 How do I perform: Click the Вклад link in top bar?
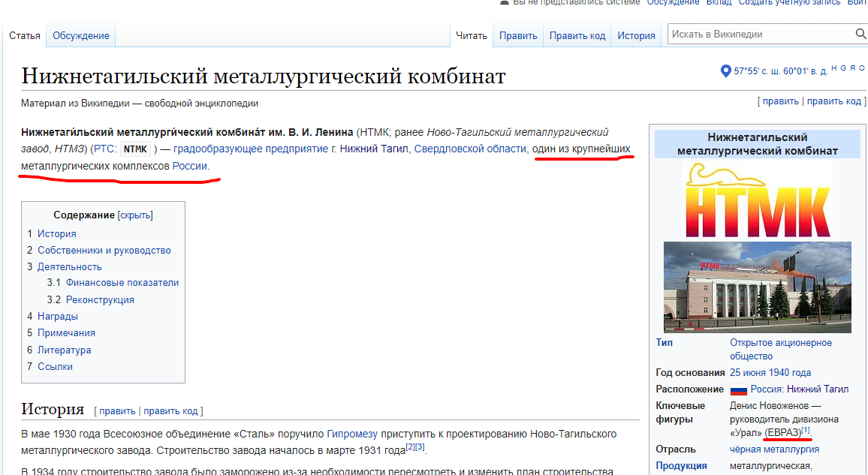point(719,2)
